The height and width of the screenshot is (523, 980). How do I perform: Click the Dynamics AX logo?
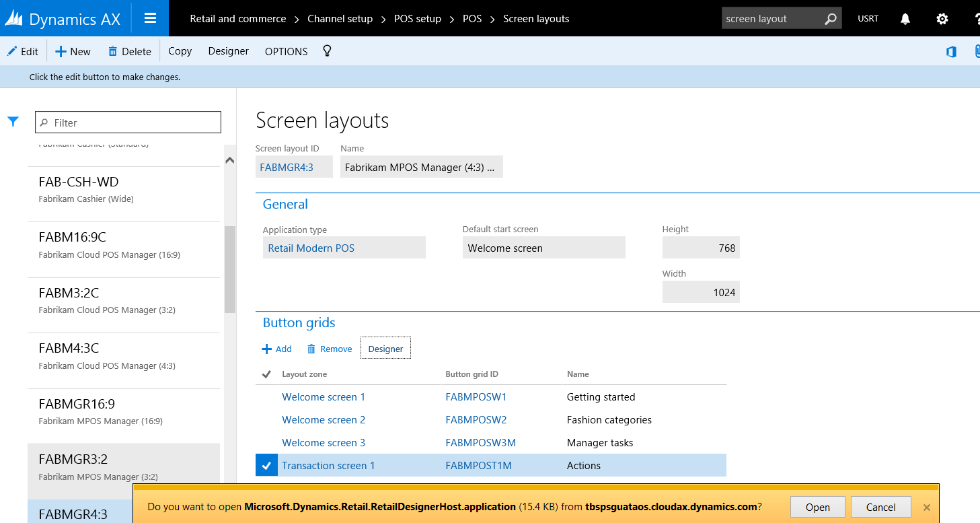pos(63,19)
